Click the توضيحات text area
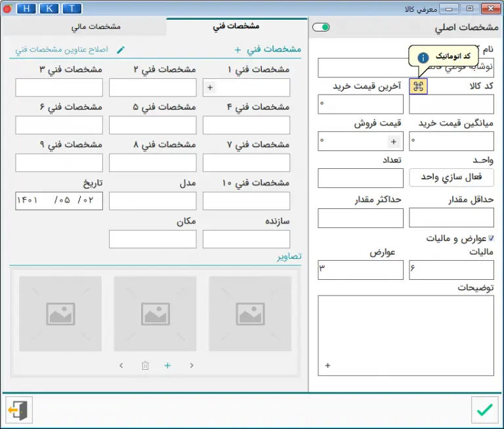 [x=406, y=335]
